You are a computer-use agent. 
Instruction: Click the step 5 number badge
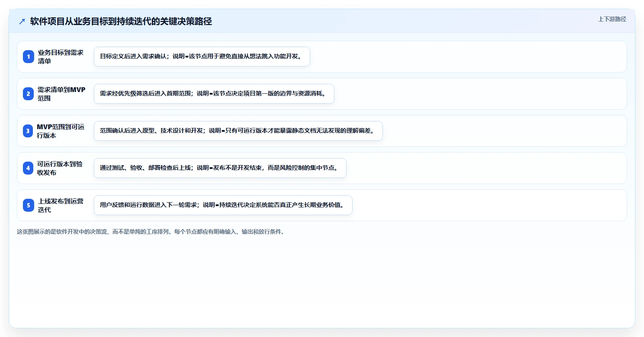click(x=29, y=205)
